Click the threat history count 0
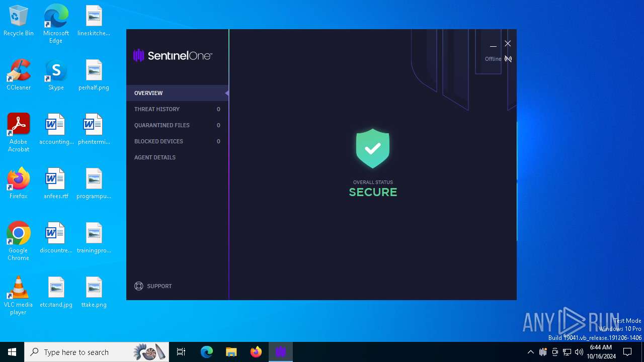 tap(218, 109)
